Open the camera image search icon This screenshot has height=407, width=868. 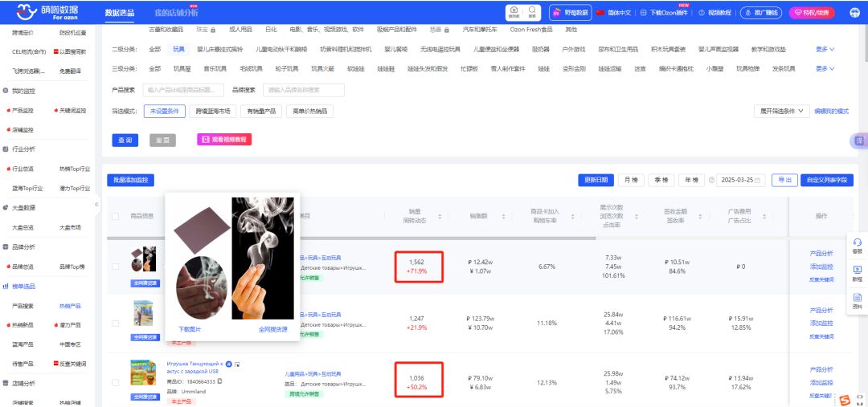pyautogui.click(x=514, y=11)
